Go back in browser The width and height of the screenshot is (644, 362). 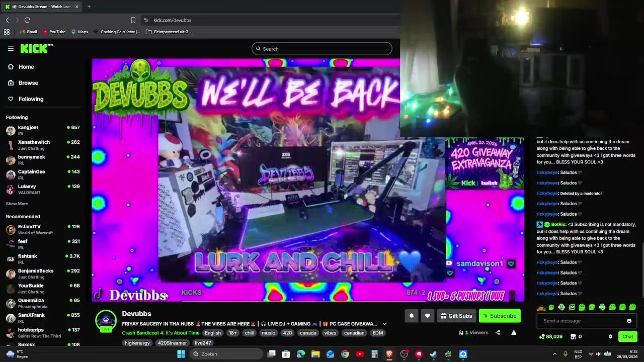7,20
